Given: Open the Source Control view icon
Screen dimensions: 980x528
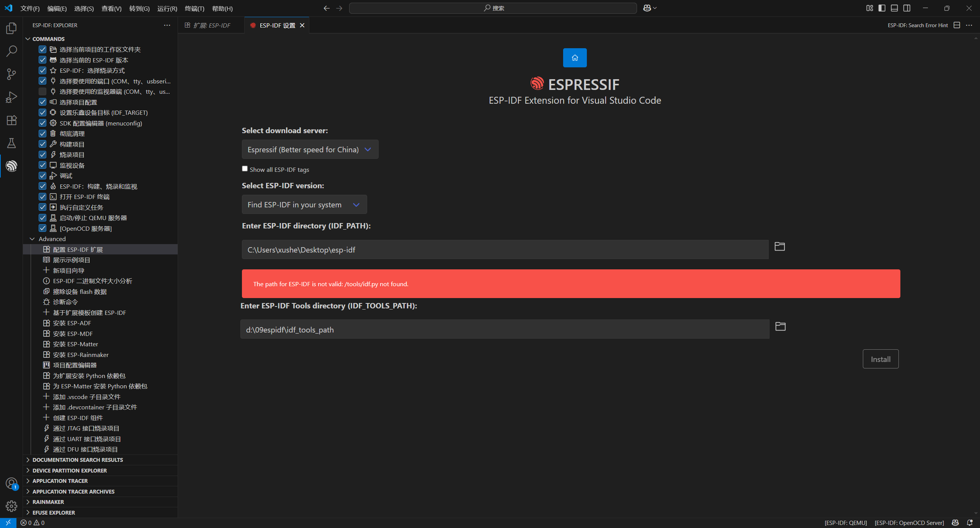Looking at the screenshot, I should [x=11, y=74].
